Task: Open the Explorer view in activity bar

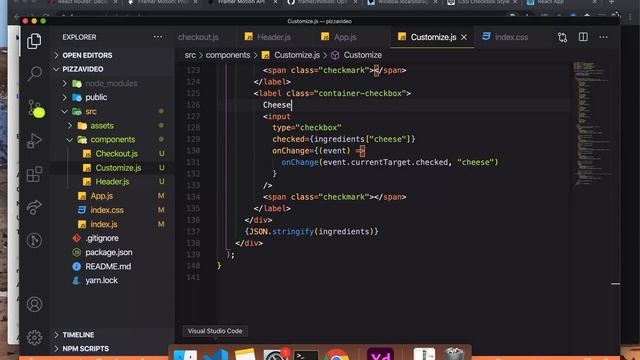Action: (34, 41)
